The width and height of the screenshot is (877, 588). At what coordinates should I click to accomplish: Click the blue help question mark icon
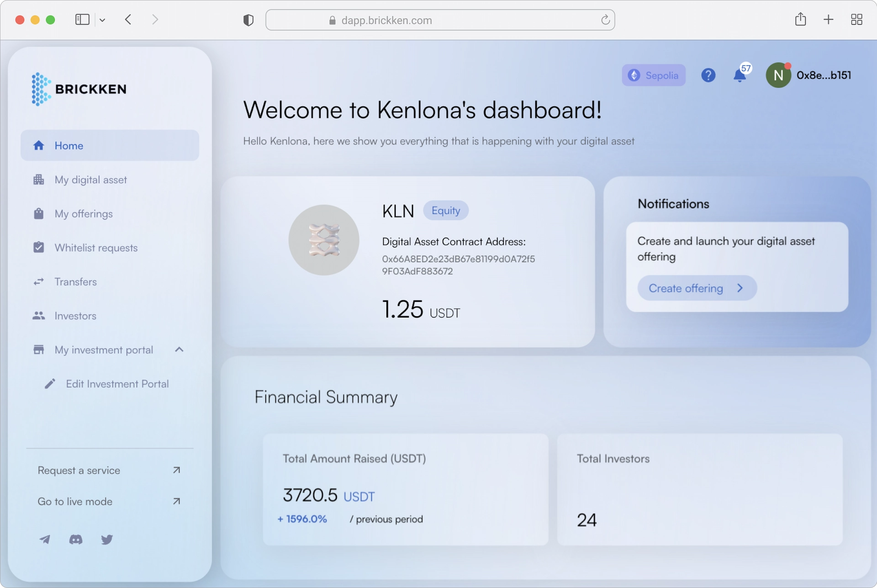click(x=708, y=75)
